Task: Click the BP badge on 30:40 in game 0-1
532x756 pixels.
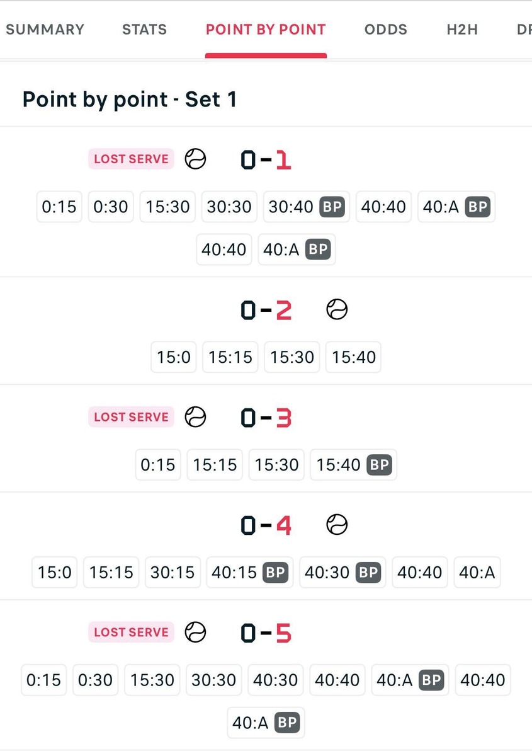Action: click(x=332, y=207)
